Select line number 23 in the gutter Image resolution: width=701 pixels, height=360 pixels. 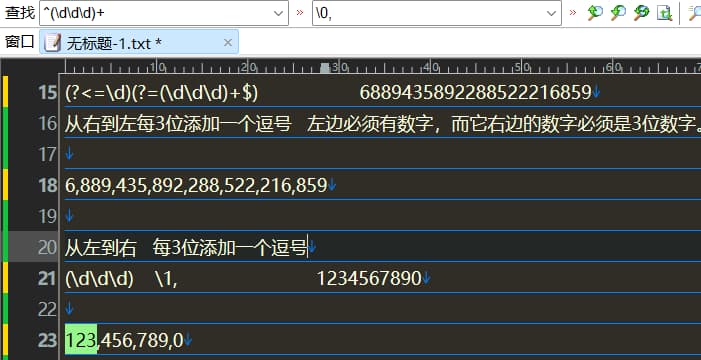tap(48, 340)
